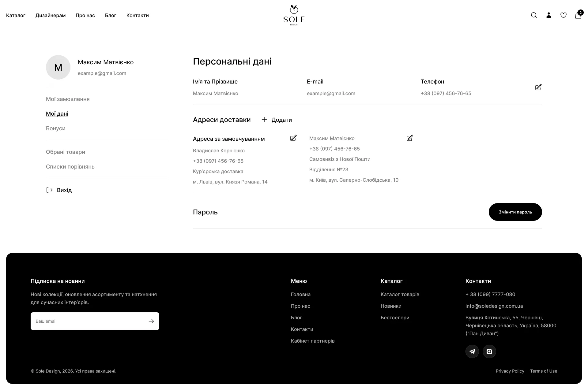Viewport: 588px width, 390px height.
Task: Click the Підписка на новини heading
Action: [x=58, y=281]
